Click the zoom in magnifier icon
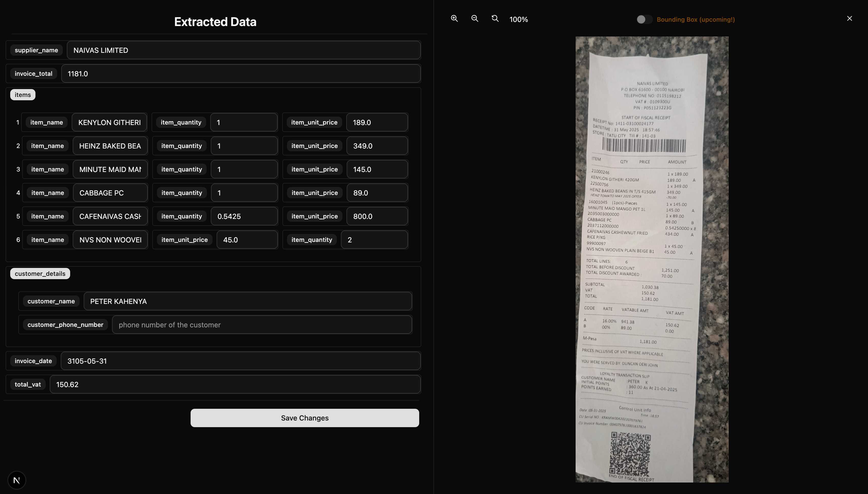The height and width of the screenshot is (494, 868). click(x=454, y=19)
